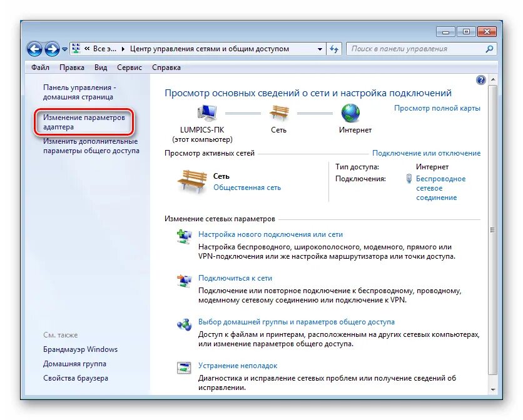Open 'Панель управления - домашняя страница'
Viewport: 523px width, 420px height.
79,92
